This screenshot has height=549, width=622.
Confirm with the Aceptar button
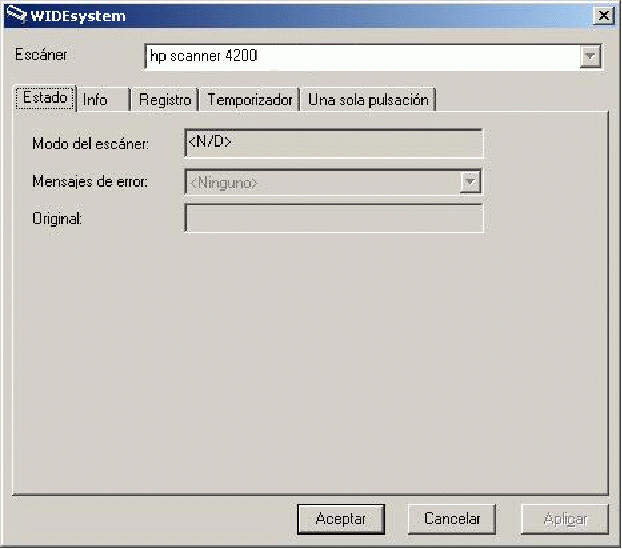(x=341, y=519)
